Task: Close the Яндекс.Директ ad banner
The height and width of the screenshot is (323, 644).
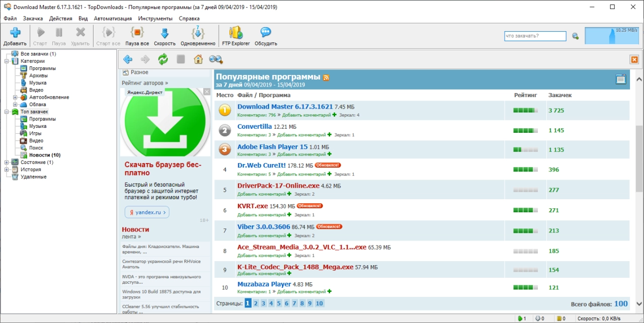Action: click(207, 92)
